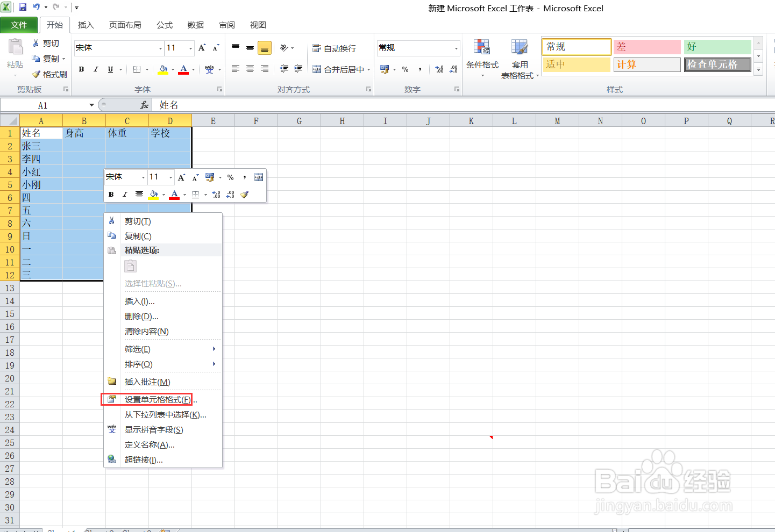Click the ribbon borders icon
Viewport: 775px width, 532px height.
[137, 69]
